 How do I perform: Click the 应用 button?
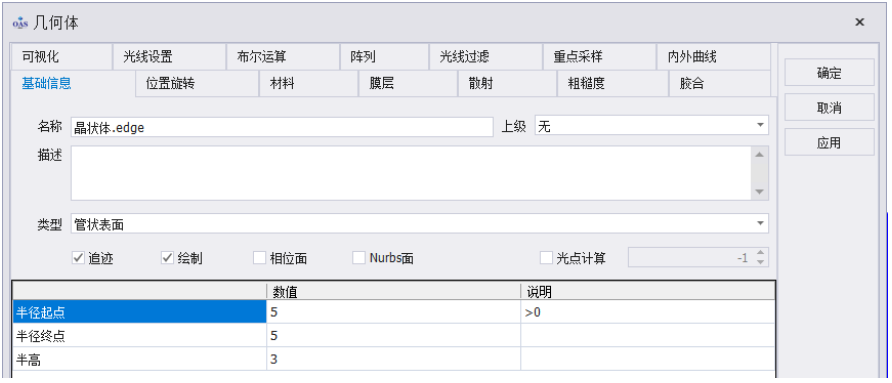[x=829, y=142]
